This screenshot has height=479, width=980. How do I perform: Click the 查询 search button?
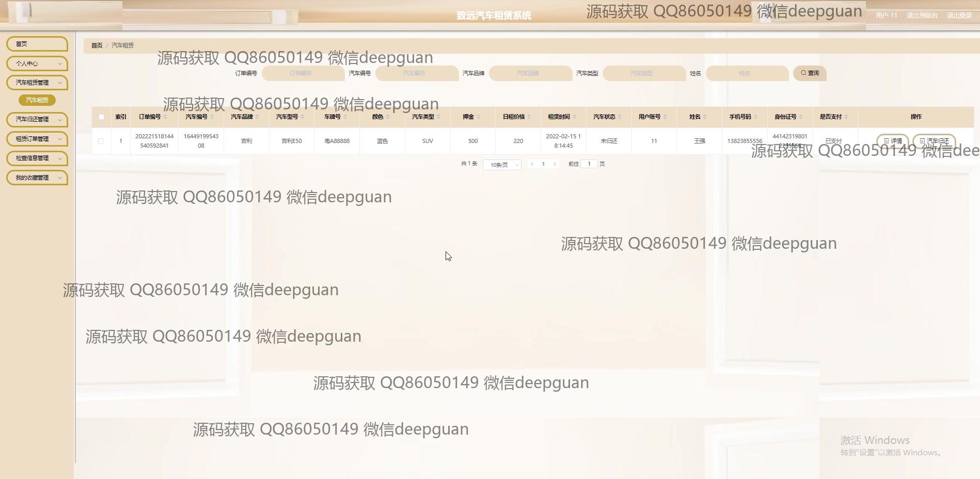tap(810, 73)
